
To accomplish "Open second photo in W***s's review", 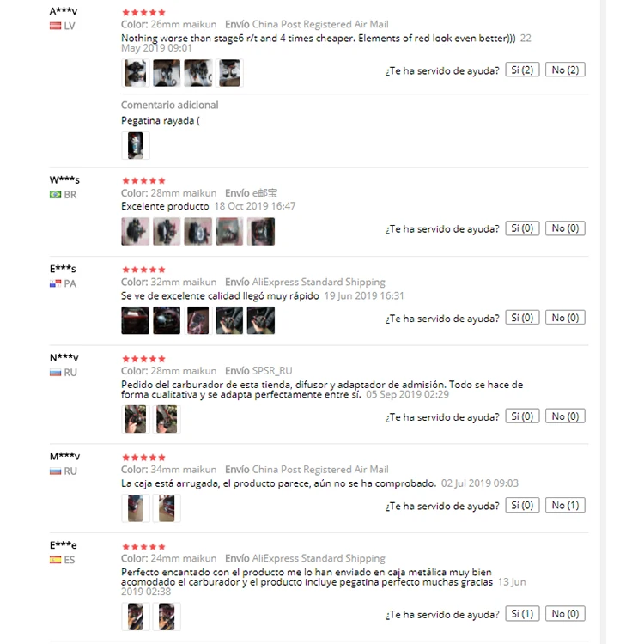I will pyautogui.click(x=167, y=232).
